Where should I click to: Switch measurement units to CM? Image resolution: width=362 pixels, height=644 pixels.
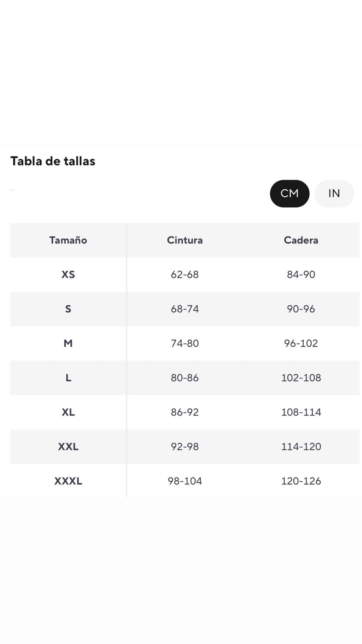tap(290, 194)
